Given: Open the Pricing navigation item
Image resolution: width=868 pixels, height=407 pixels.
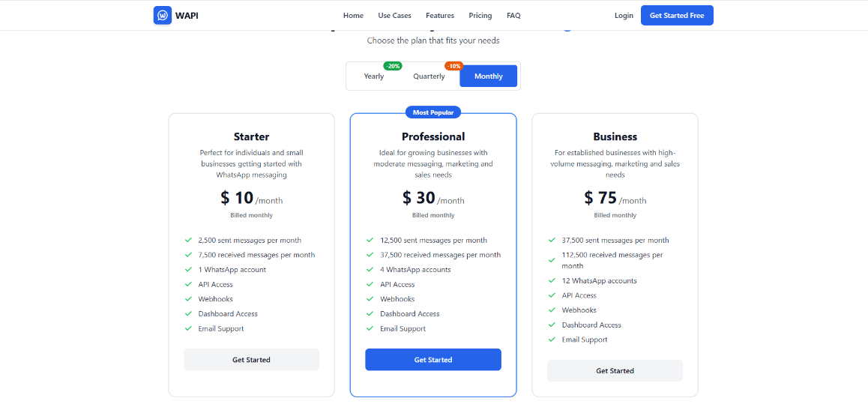Looking at the screenshot, I should pos(480,16).
